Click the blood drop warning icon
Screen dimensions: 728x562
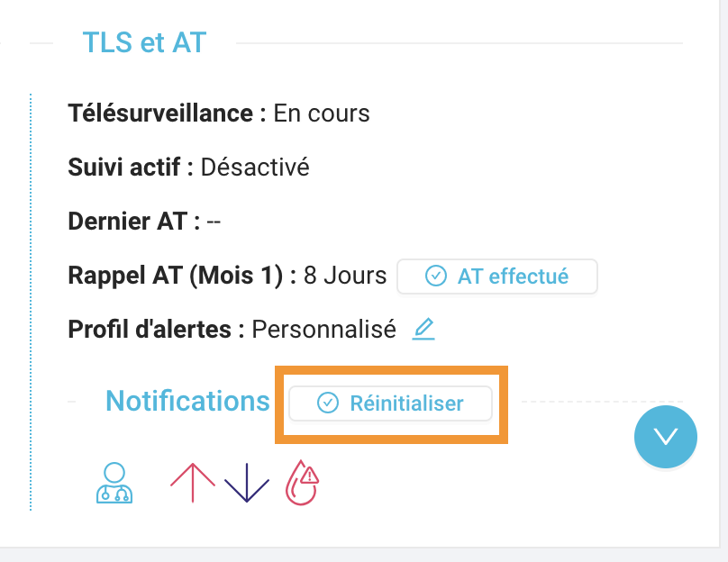302,483
